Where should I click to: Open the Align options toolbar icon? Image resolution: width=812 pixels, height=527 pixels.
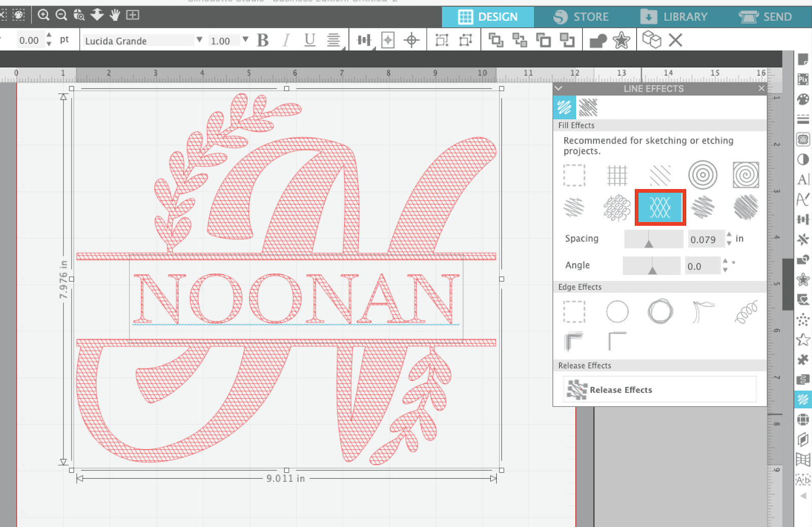click(364, 40)
